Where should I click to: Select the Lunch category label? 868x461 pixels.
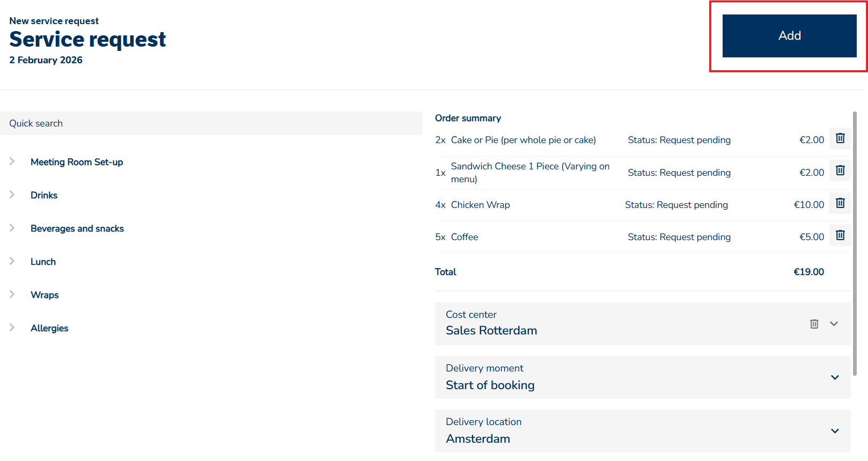tap(43, 262)
